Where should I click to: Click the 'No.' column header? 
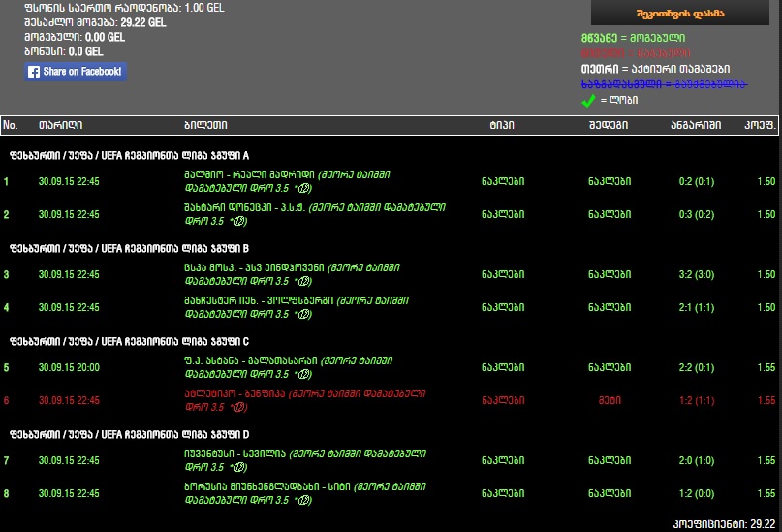coord(10,125)
